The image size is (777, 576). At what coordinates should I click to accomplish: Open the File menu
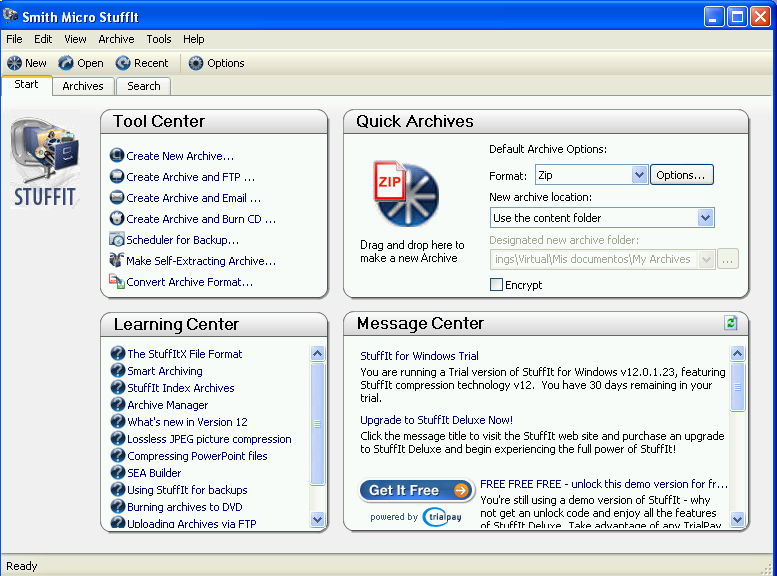pos(14,39)
